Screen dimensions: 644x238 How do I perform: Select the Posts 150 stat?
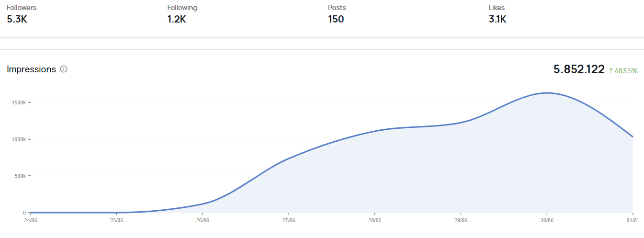point(337,14)
